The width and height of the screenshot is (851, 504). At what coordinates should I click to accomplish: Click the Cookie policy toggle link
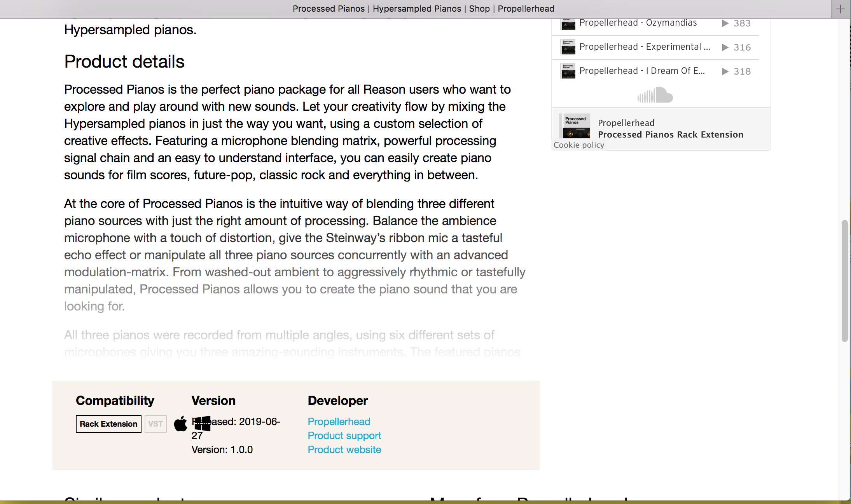pos(578,145)
